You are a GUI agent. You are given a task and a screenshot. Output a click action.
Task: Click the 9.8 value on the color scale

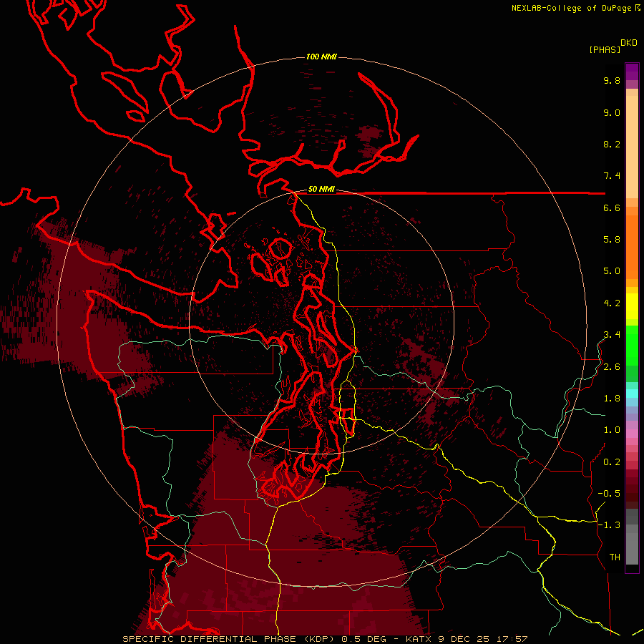612,80
